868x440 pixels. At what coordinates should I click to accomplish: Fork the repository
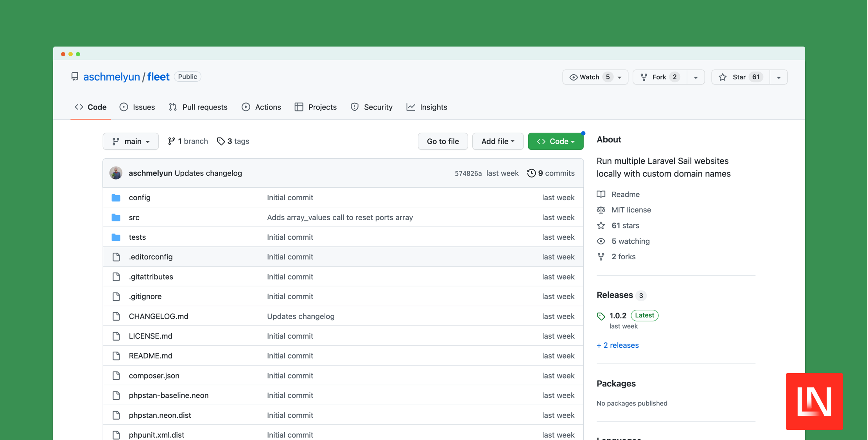click(659, 77)
